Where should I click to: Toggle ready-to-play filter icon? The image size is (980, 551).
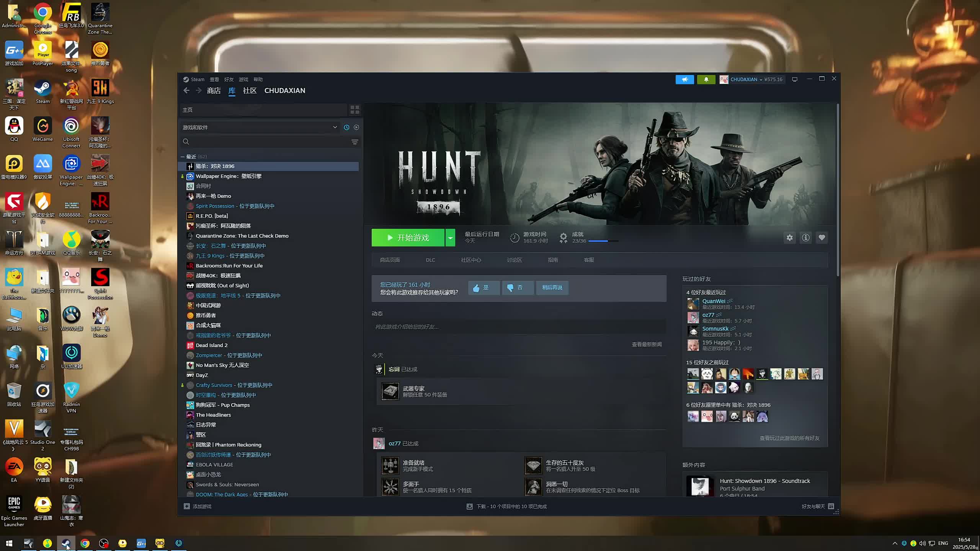click(x=356, y=127)
